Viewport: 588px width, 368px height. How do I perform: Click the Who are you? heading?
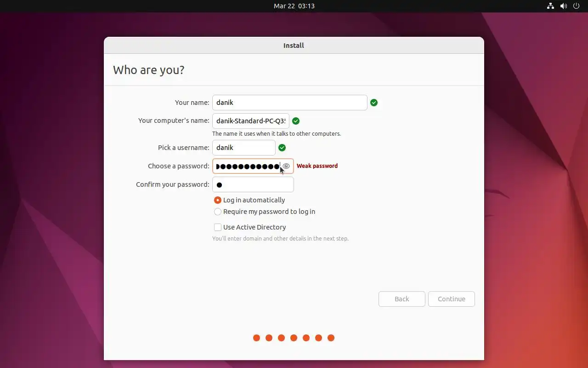pos(149,70)
